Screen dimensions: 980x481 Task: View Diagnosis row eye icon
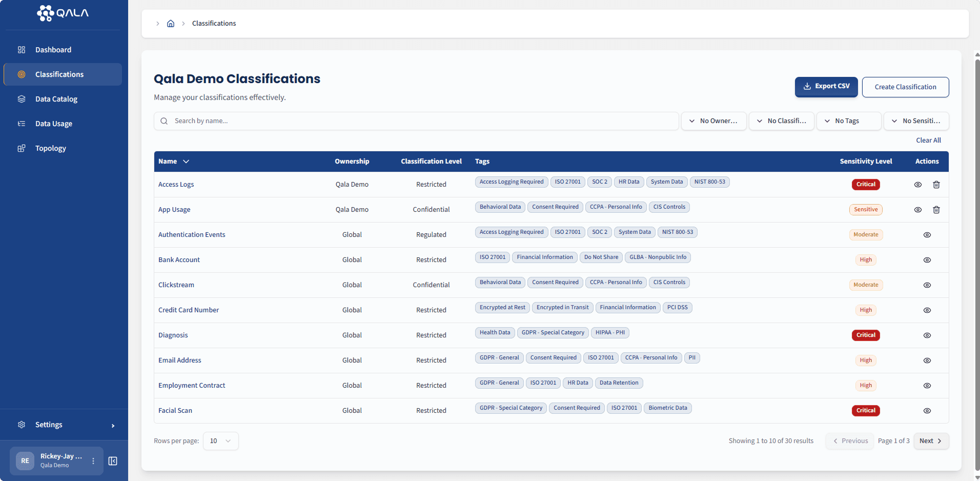click(927, 335)
